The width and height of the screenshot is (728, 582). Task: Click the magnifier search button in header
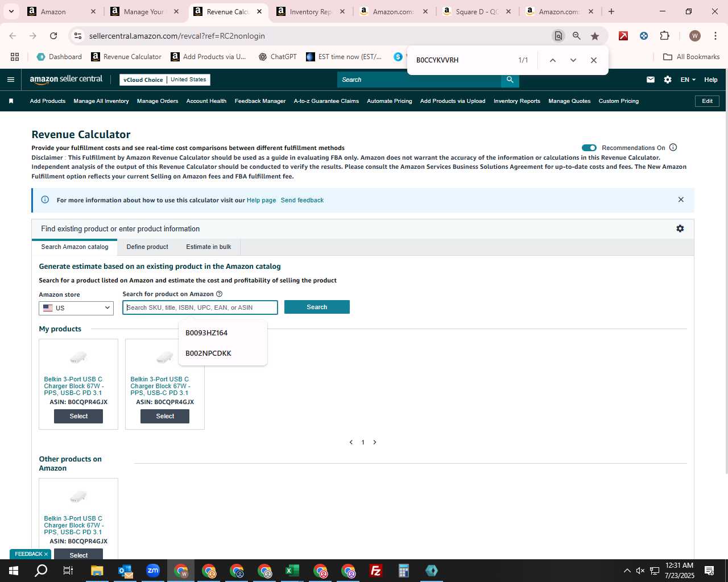click(510, 80)
